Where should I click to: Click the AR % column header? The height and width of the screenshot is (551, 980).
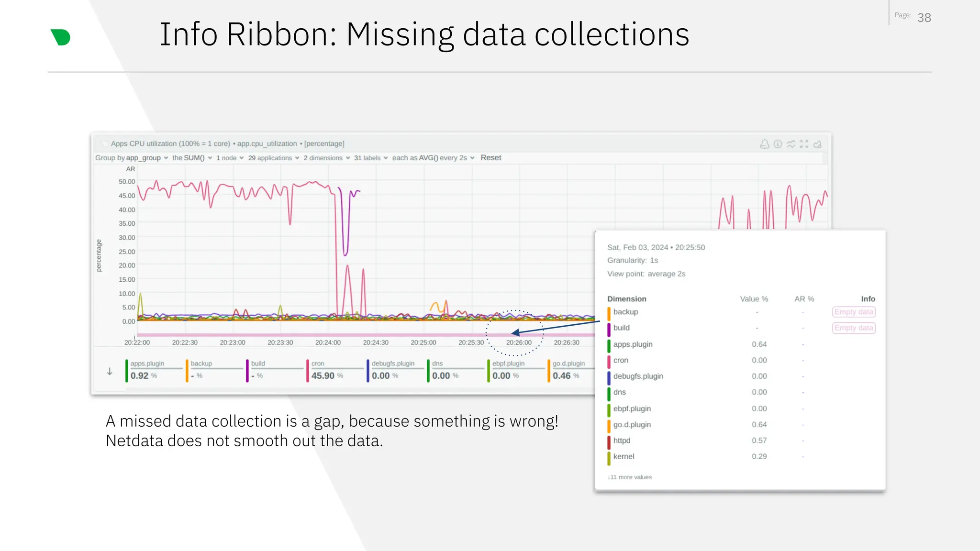[x=804, y=299]
